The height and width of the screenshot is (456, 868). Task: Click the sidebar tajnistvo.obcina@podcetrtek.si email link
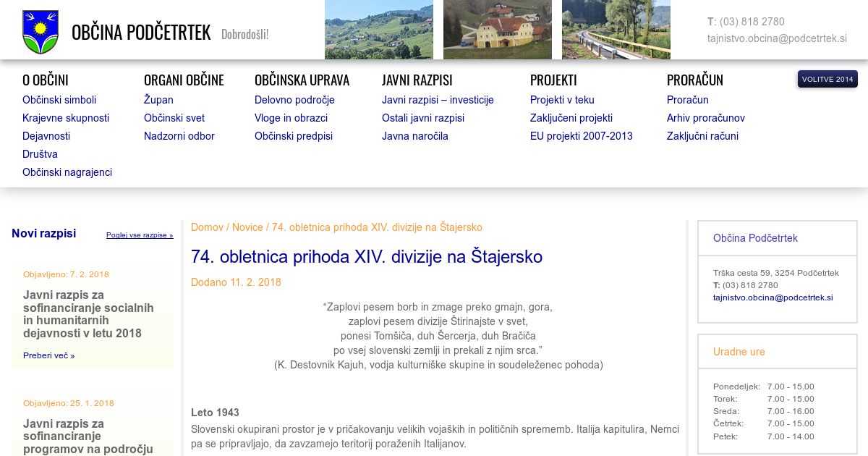coord(773,297)
